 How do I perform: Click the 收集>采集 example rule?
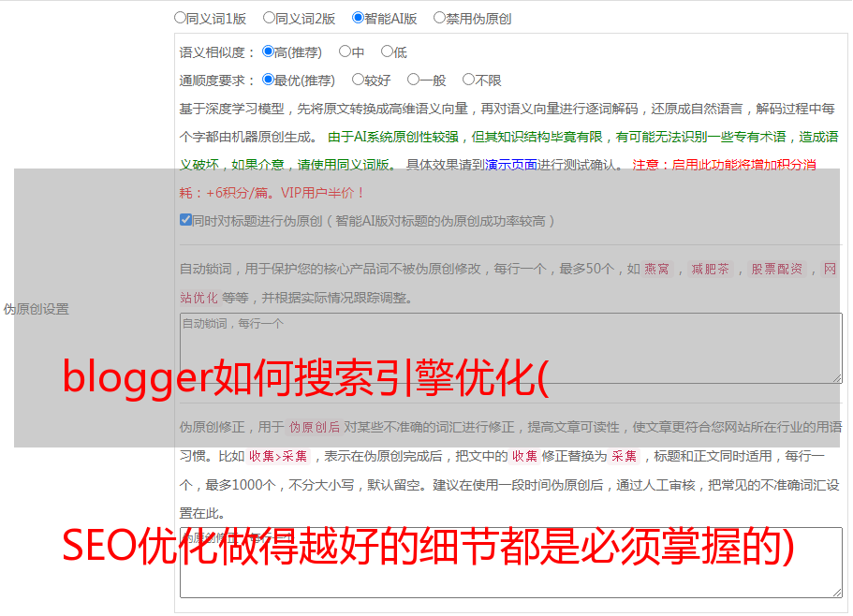tap(278, 456)
